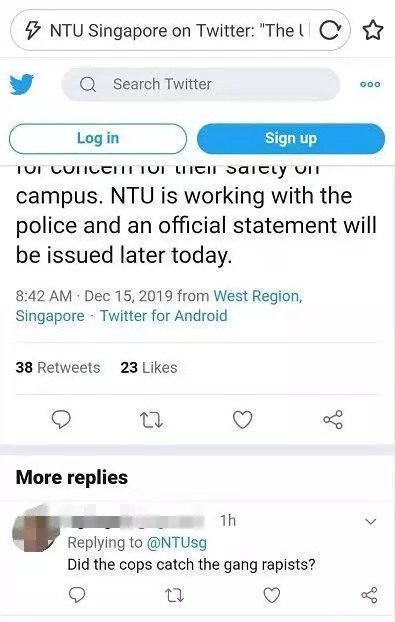Share the reply comment
The image size is (395, 622).
pyautogui.click(x=369, y=595)
